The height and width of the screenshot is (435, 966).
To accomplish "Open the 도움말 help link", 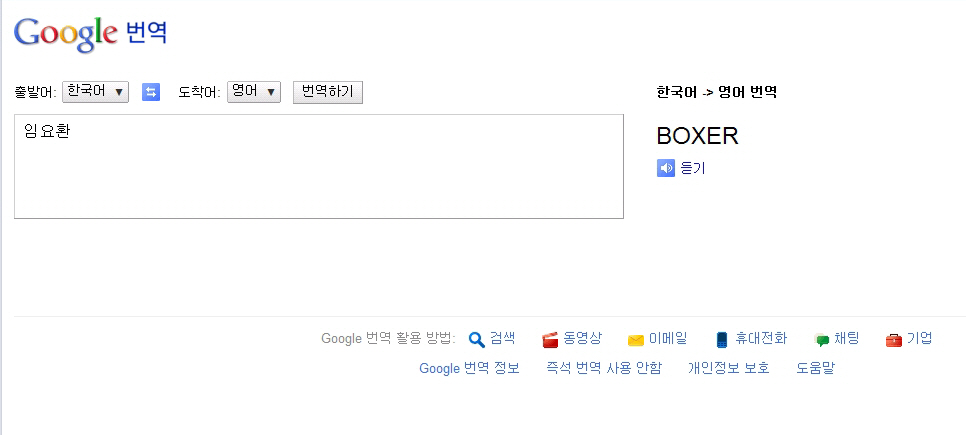I will pyautogui.click(x=816, y=368).
